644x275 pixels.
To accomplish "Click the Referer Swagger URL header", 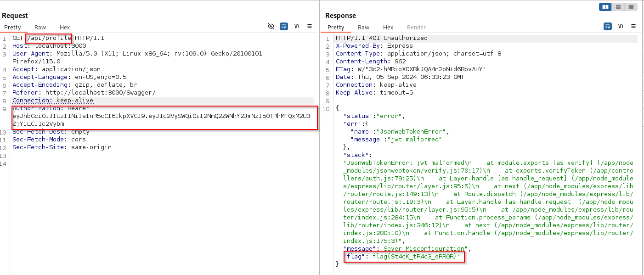I will point(84,93).
